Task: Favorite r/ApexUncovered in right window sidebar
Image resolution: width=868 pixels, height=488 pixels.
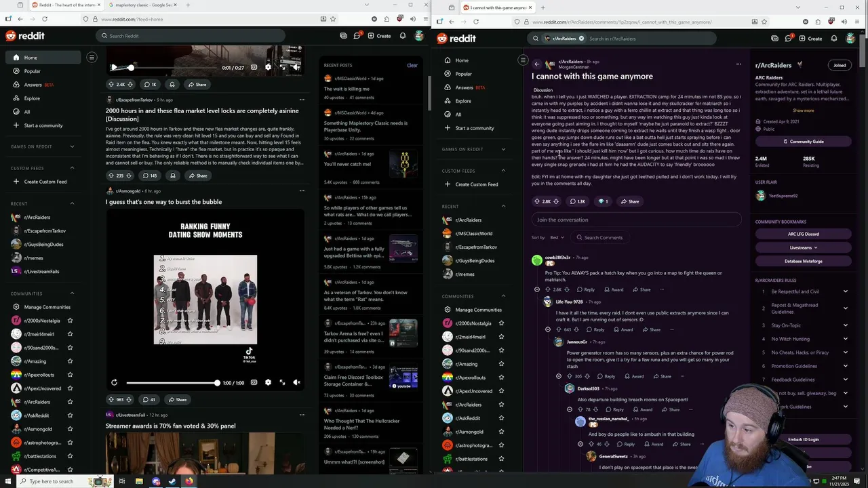Action: 501,391
